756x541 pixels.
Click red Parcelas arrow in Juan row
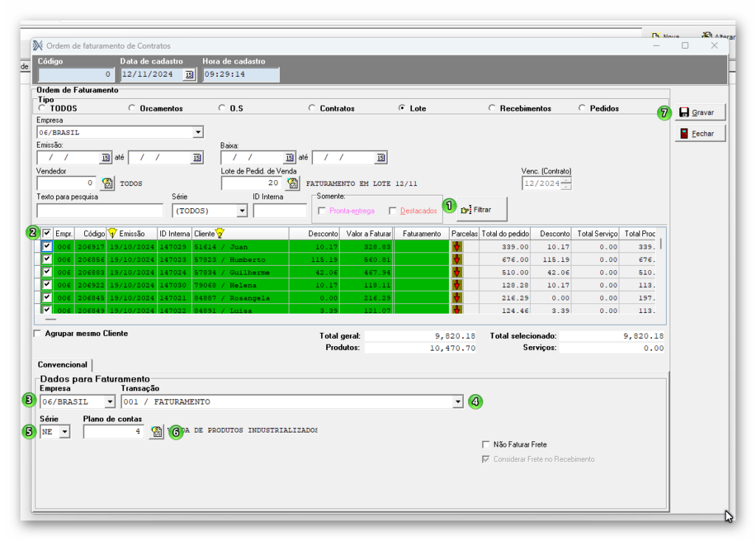[457, 247]
